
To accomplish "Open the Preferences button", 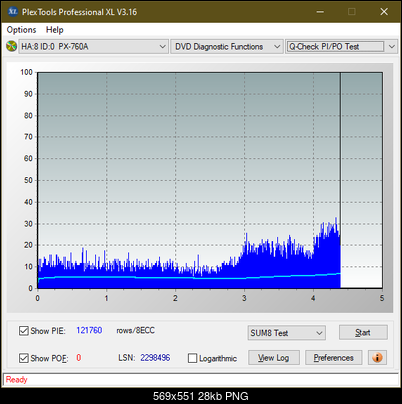I will [x=333, y=358].
